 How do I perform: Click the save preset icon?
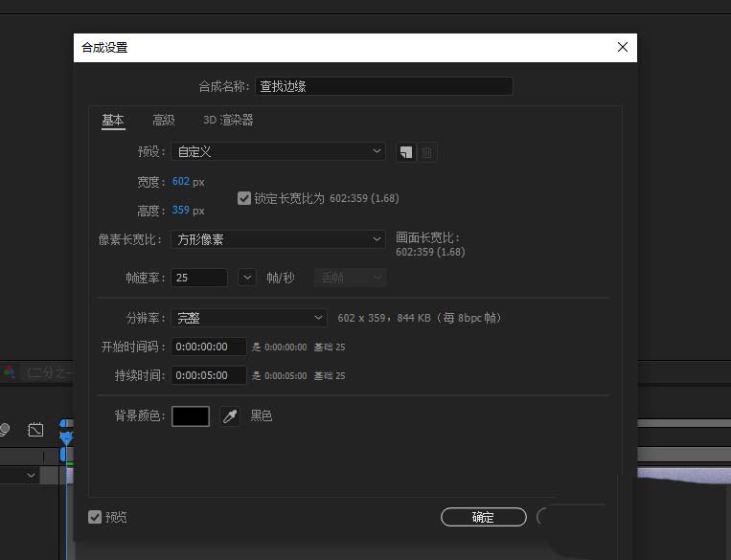pyautogui.click(x=406, y=152)
